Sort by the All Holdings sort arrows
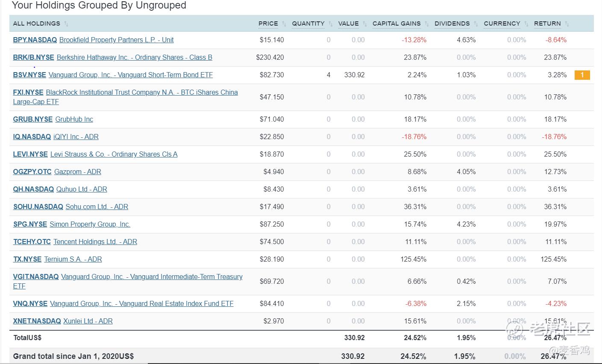The height and width of the screenshot is (364, 602). point(66,24)
